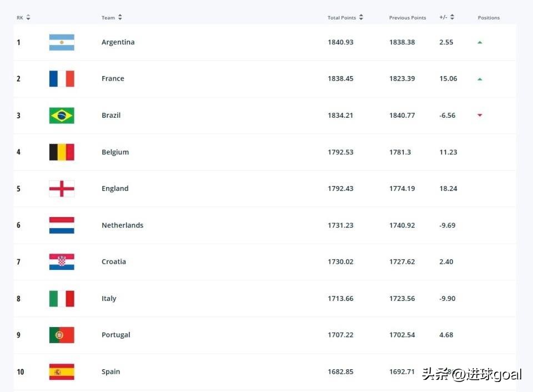The width and height of the screenshot is (533, 392).
Task: Sort by +/- column arrows
Action: coord(452,18)
